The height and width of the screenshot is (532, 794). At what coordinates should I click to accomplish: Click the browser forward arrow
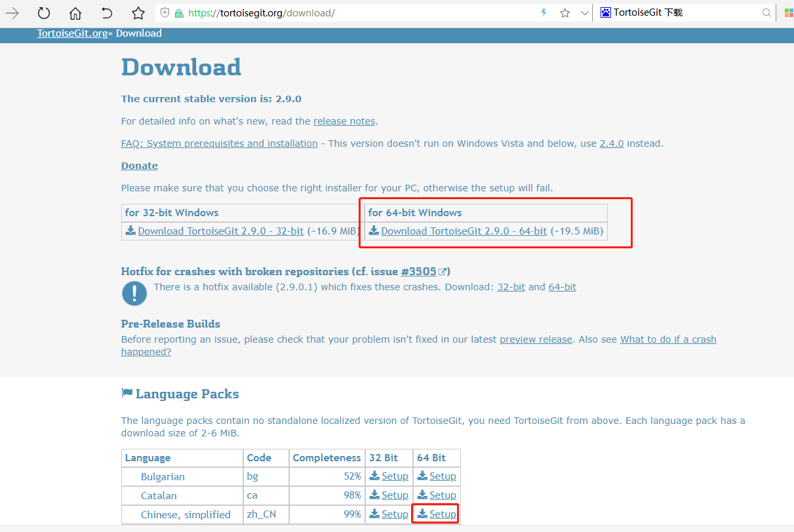(x=12, y=12)
